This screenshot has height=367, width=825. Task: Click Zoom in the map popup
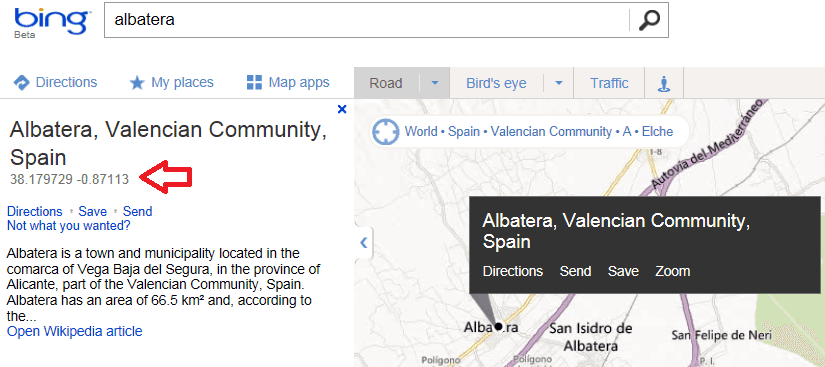point(672,271)
